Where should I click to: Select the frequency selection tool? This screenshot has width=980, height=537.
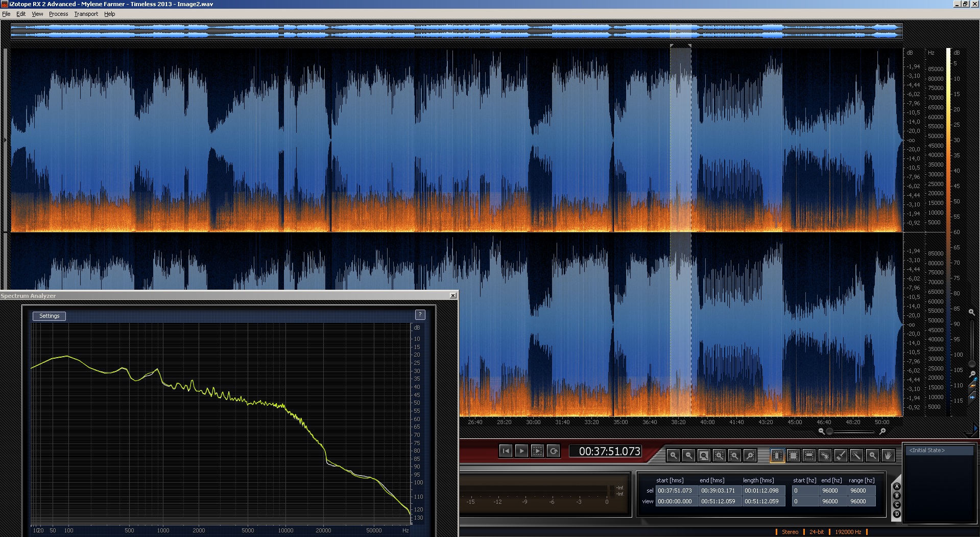pos(809,455)
